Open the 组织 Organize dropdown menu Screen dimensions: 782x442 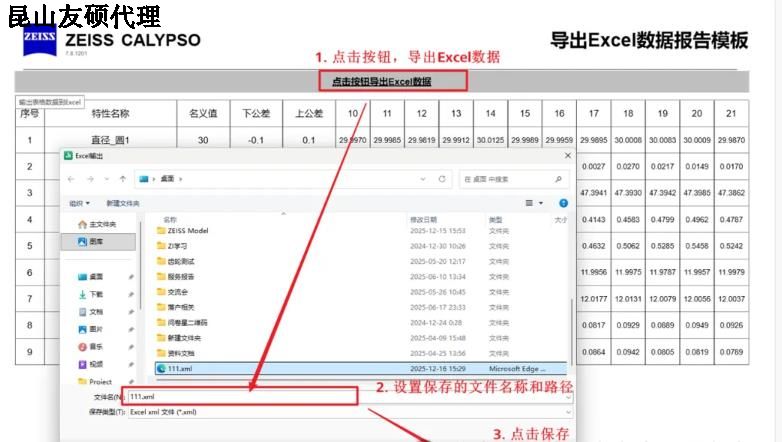click(79, 202)
